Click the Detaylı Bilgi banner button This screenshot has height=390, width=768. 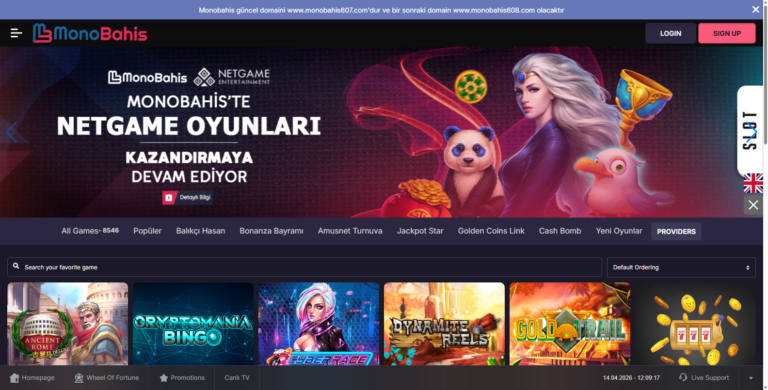pyautogui.click(x=188, y=197)
